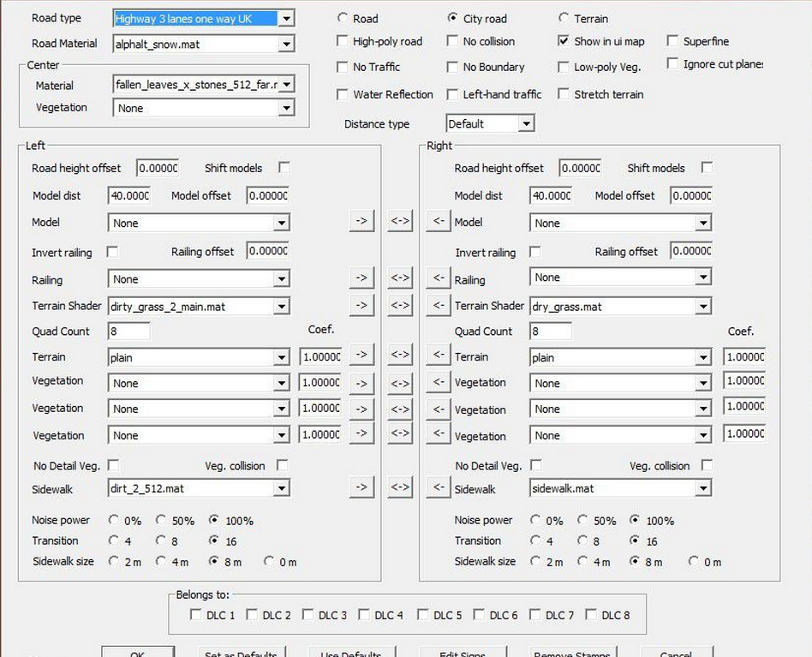812x657 pixels.
Task: Uncheck Show in ui map
Action: [x=564, y=41]
